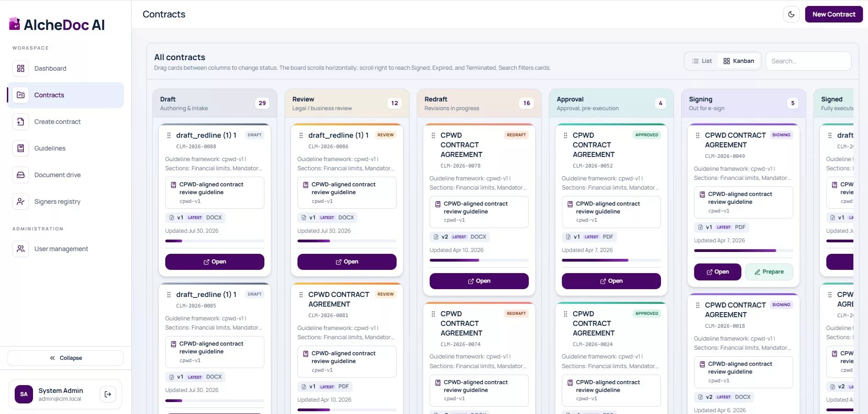The image size is (868, 414).
Task: Click drag handle on card CLM-2026-0018
Action: pyautogui.click(x=698, y=305)
